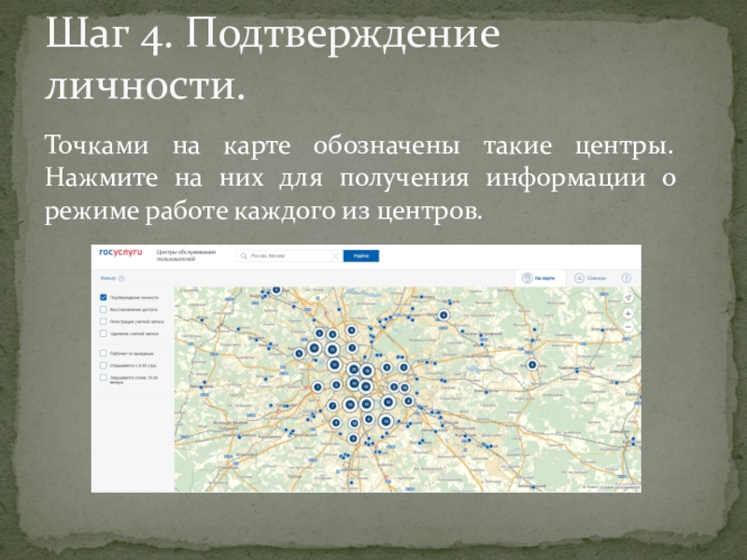Screen dimensions: 747x560
Task: Enable Работает по выходным filter
Action: 103,354
